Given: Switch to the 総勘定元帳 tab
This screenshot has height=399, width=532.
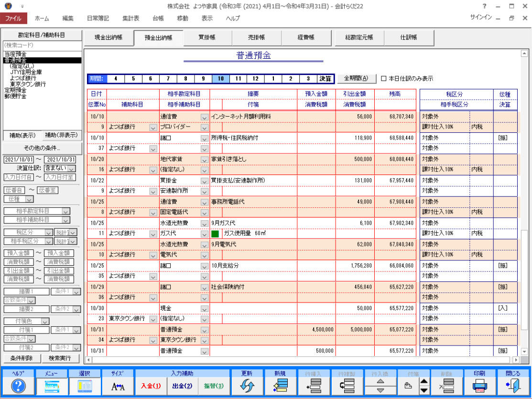Looking at the screenshot, I should coord(359,37).
